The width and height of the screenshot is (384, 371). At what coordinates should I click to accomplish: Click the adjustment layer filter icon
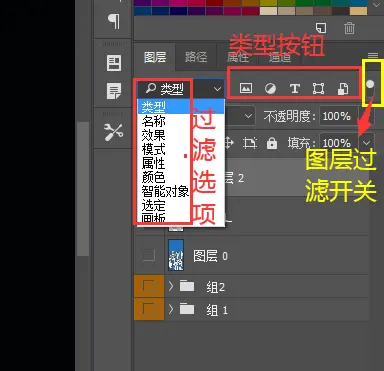270,89
